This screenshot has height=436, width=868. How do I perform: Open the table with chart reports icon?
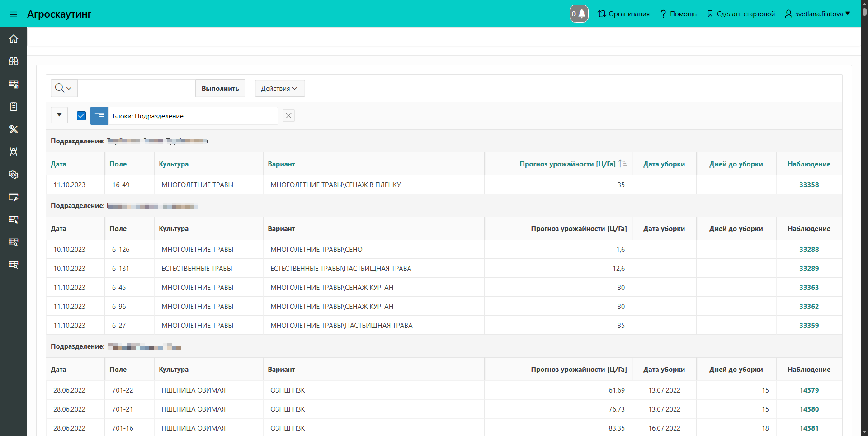[x=14, y=84]
